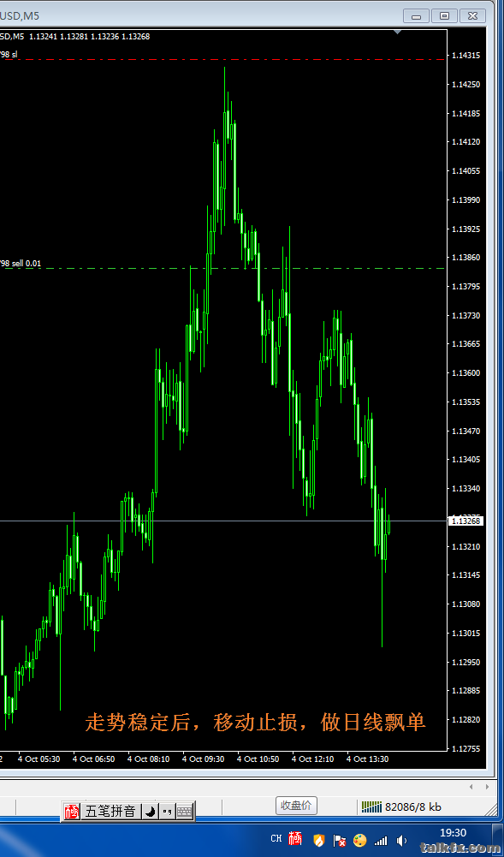Open the CH language indicator in the system tray

pos(276,838)
